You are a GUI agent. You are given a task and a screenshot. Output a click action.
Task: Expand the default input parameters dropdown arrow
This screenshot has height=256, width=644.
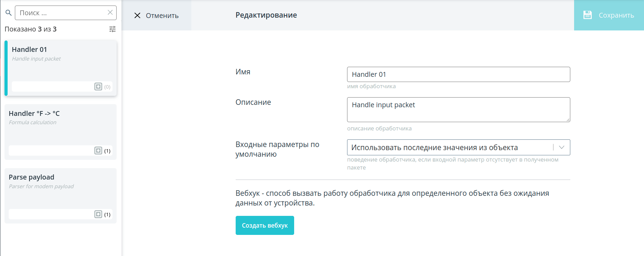click(x=562, y=147)
